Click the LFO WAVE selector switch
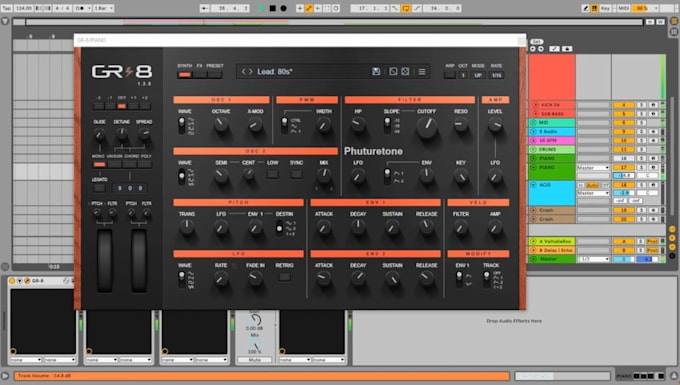Image resolution: width=680 pixels, height=385 pixels. [182, 279]
